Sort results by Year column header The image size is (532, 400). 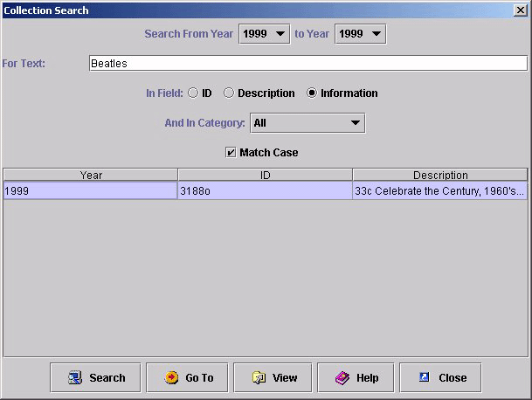pyautogui.click(x=91, y=175)
